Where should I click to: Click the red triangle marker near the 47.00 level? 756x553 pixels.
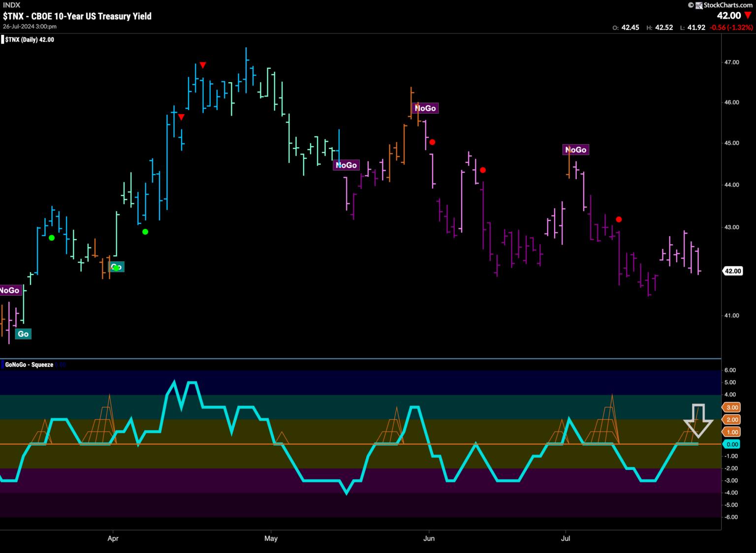(203, 65)
